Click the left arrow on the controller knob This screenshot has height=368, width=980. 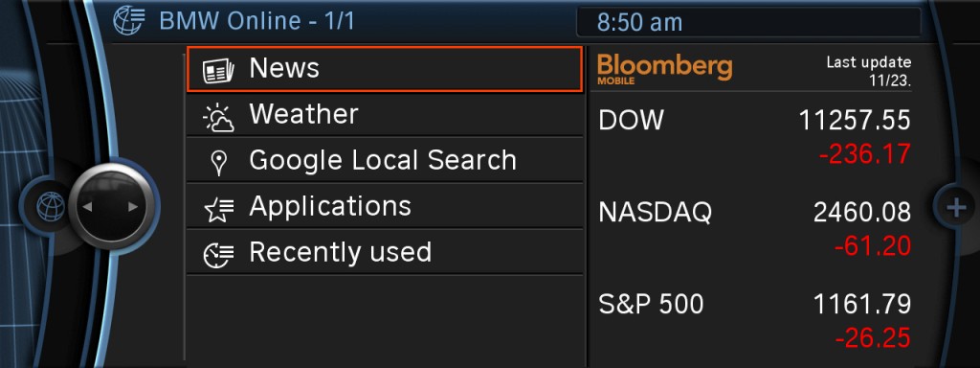tap(87, 207)
